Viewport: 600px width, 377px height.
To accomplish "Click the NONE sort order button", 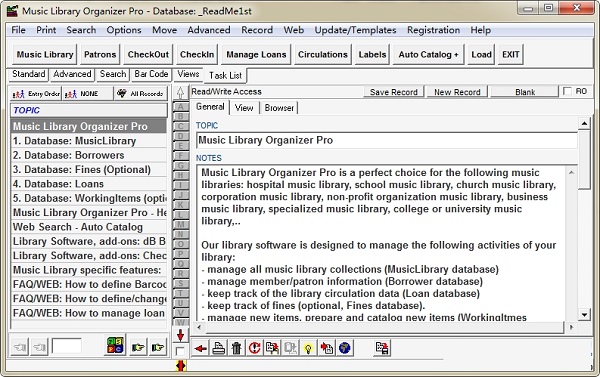I will pyautogui.click(x=88, y=93).
